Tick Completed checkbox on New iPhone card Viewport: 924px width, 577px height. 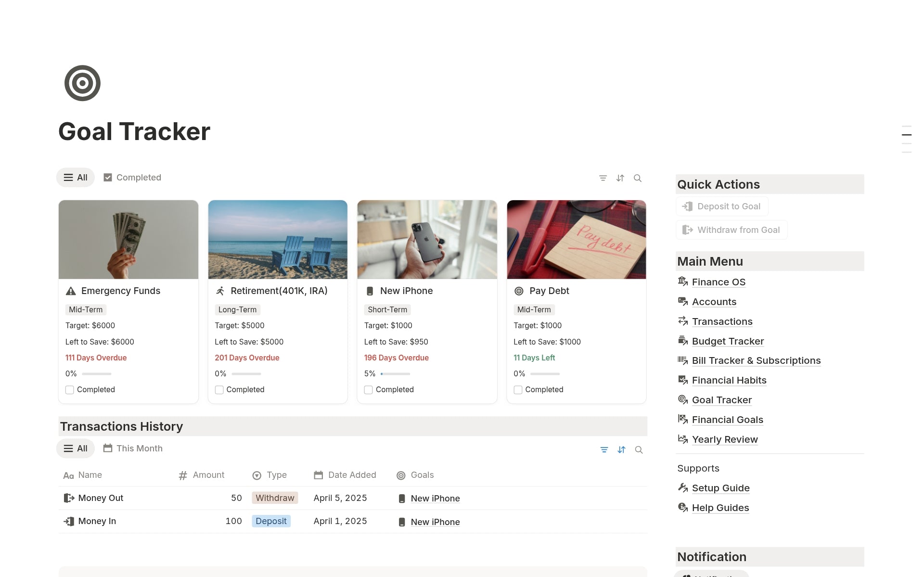pos(369,390)
